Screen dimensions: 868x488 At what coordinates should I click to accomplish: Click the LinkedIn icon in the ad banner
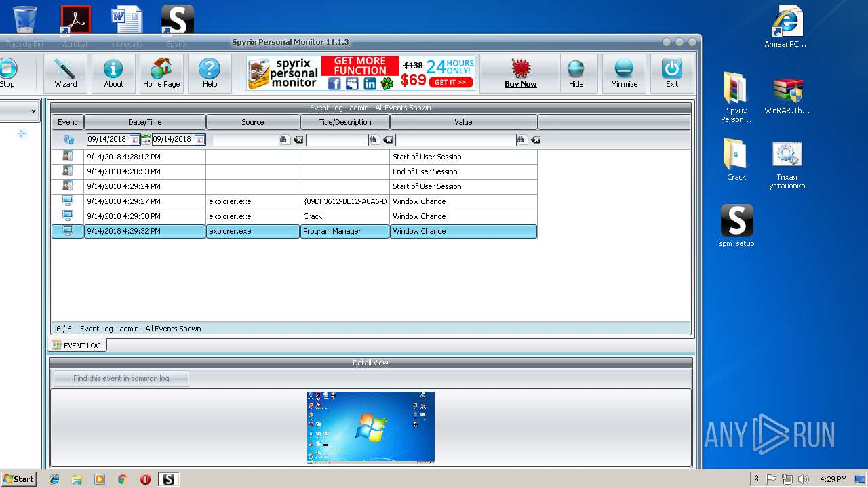point(370,84)
